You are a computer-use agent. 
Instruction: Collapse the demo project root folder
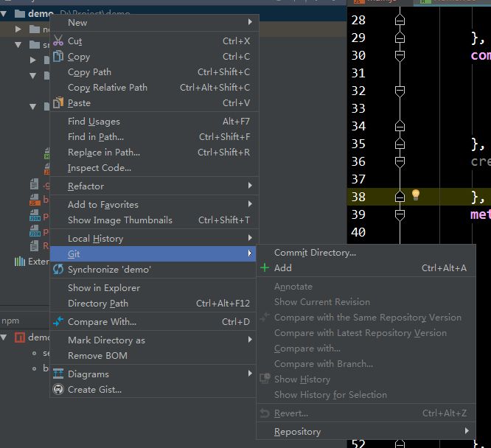7,14
